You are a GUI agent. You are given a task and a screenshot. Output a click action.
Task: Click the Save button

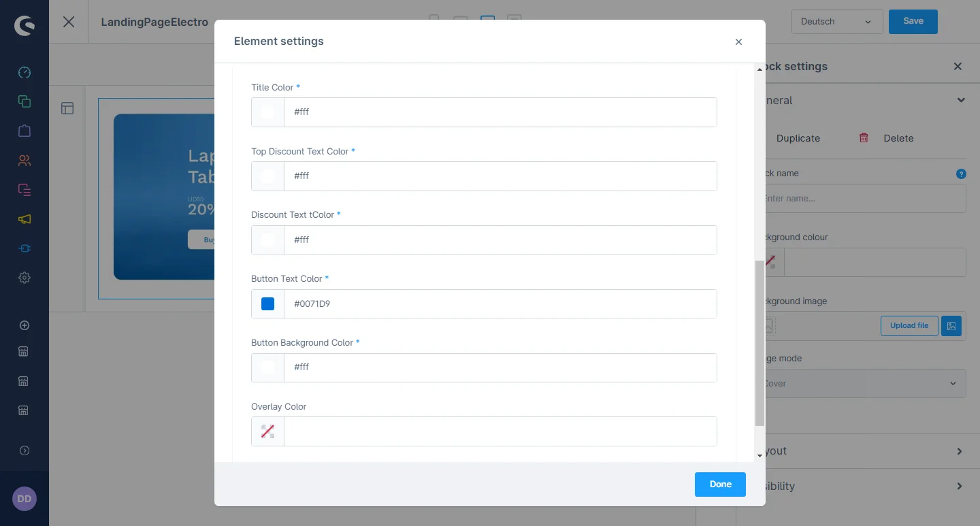tap(913, 21)
